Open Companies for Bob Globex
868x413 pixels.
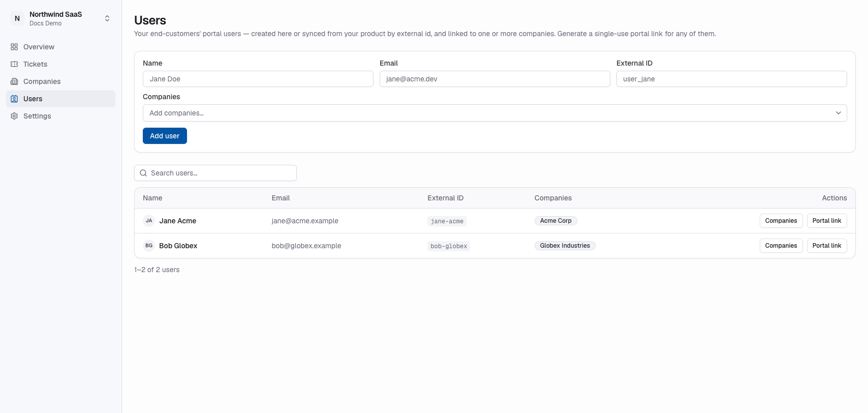pyautogui.click(x=781, y=246)
